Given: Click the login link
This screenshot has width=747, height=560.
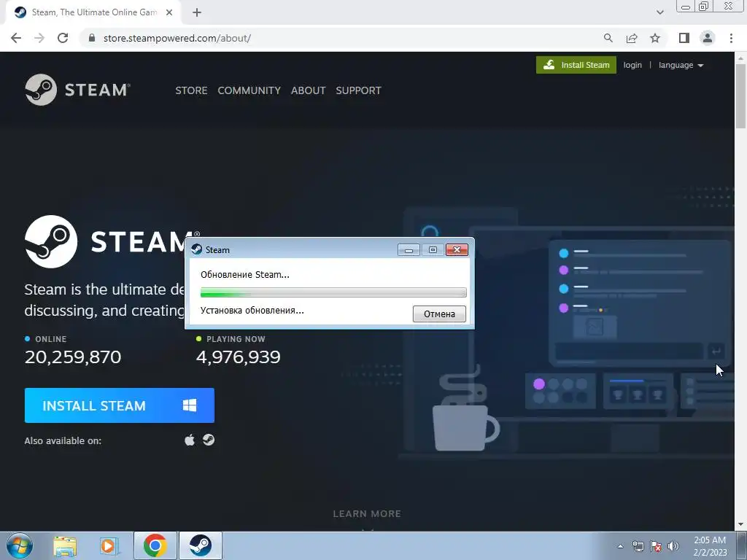Looking at the screenshot, I should tap(632, 65).
